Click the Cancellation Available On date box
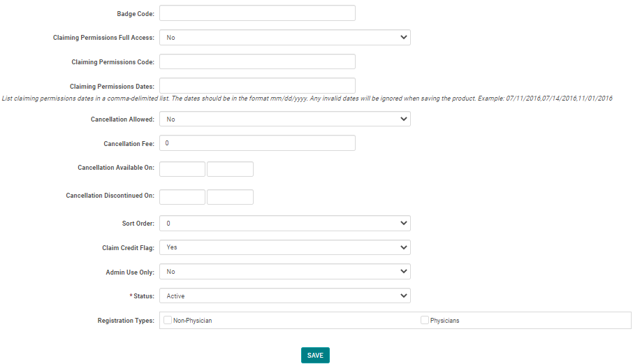Viewport: 633px width, 364px height. point(182,169)
